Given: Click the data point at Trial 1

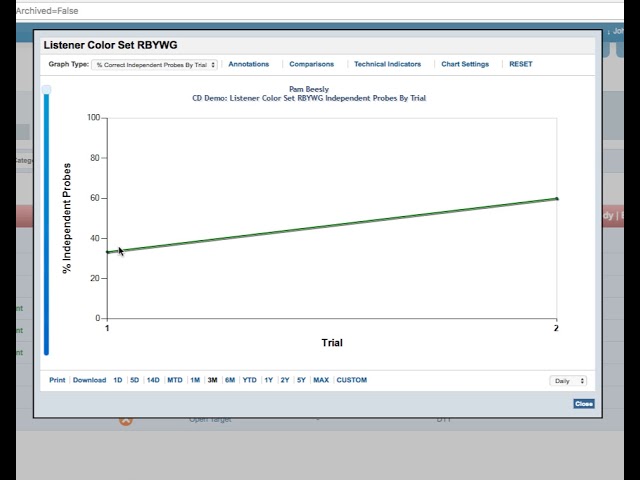Looking at the screenshot, I should point(107,252).
